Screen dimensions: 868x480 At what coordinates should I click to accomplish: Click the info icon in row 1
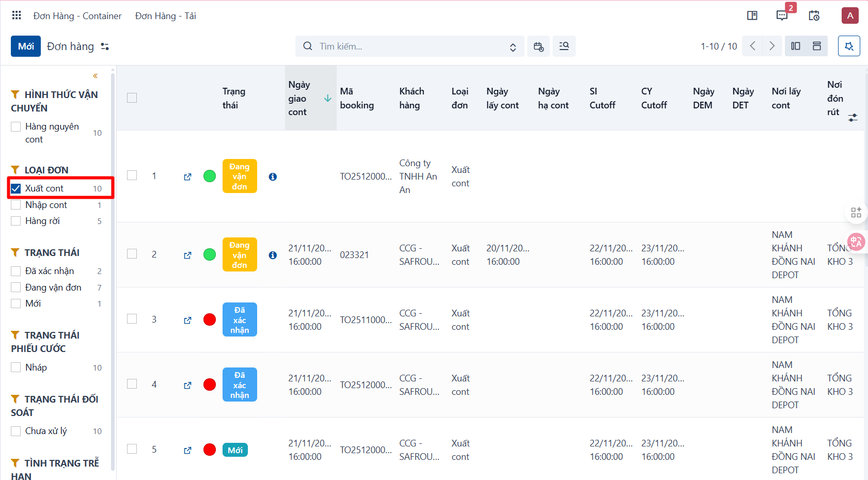click(x=273, y=177)
